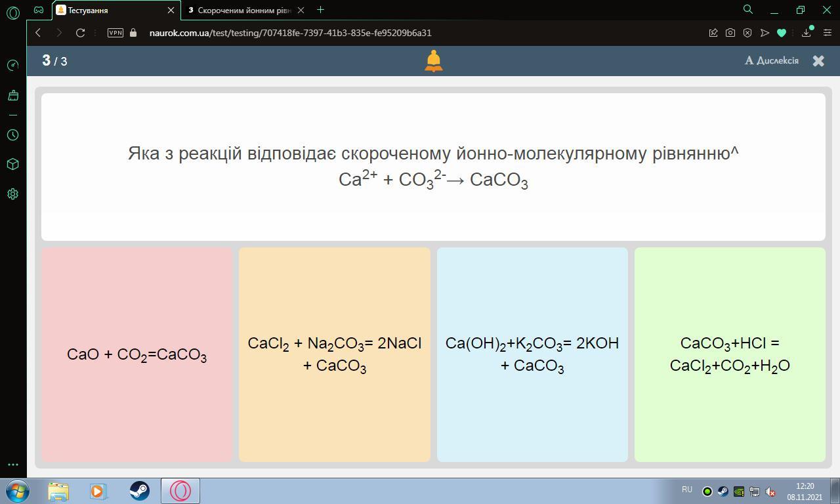Click the GX Corner gamepad icon
840x504 pixels.
pos(39,10)
